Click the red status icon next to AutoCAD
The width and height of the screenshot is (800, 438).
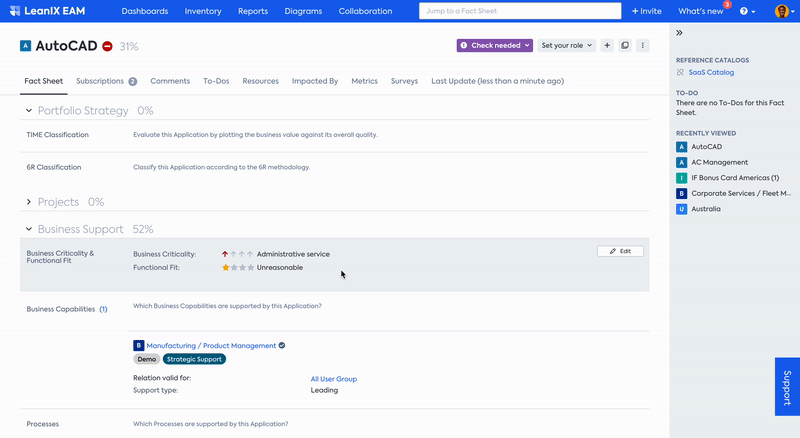point(107,46)
